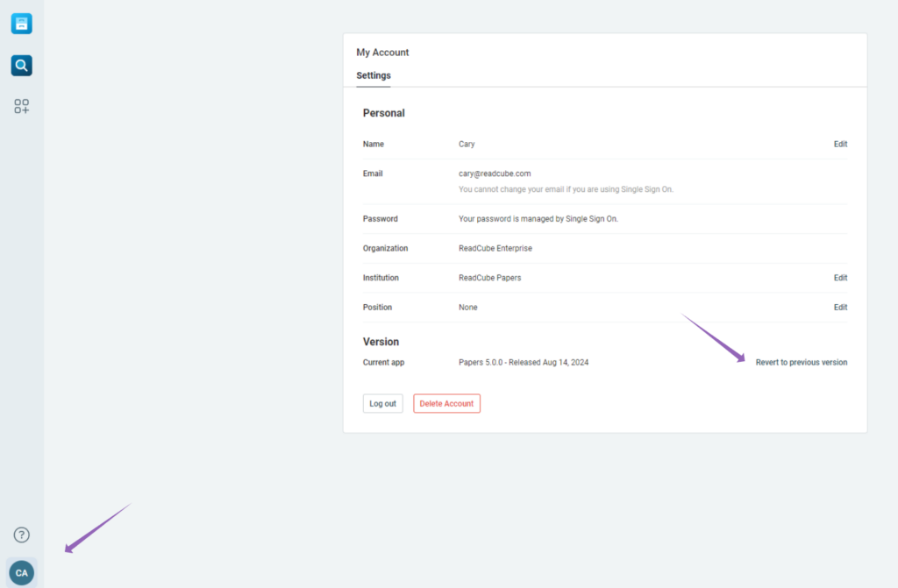Click the Version section heading
Image resolution: width=898 pixels, height=588 pixels.
(381, 342)
